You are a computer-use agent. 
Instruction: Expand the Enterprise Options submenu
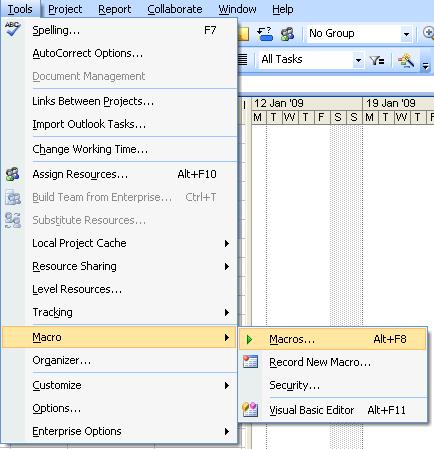pyautogui.click(x=227, y=431)
